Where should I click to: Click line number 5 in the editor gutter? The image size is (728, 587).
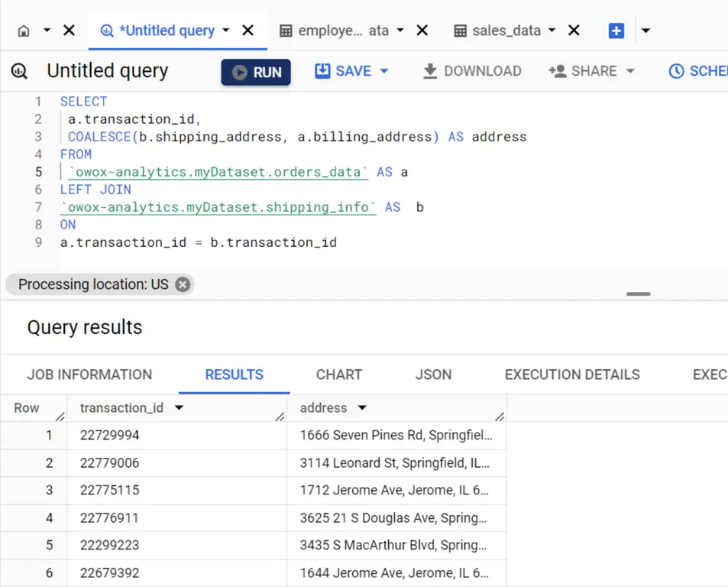tap(38, 172)
